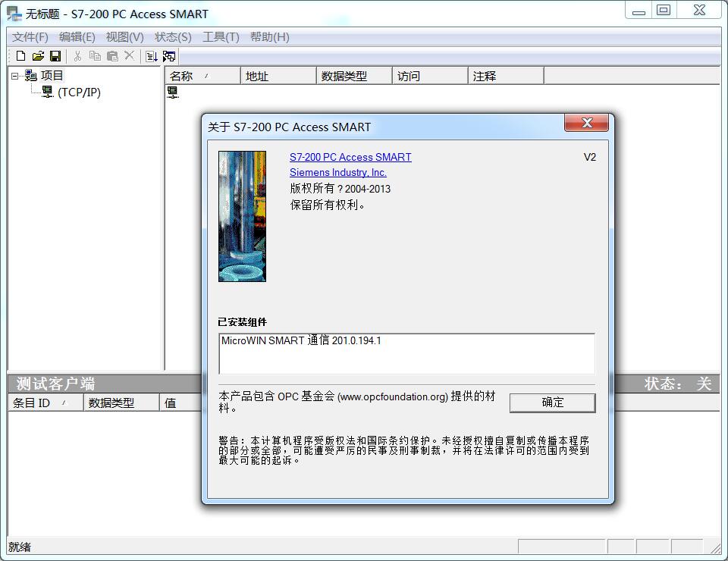Click the application icon in title bar
This screenshot has height=561, width=728.
[14, 14]
